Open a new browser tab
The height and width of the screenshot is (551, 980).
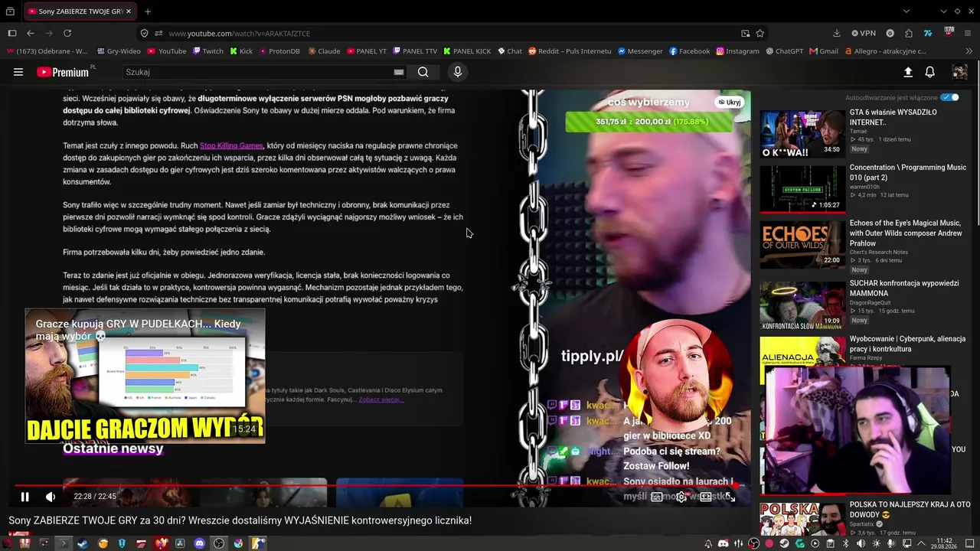[x=148, y=11]
